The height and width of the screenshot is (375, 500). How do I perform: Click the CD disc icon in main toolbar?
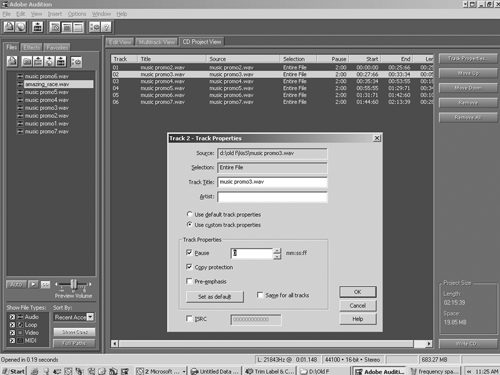coord(20,27)
